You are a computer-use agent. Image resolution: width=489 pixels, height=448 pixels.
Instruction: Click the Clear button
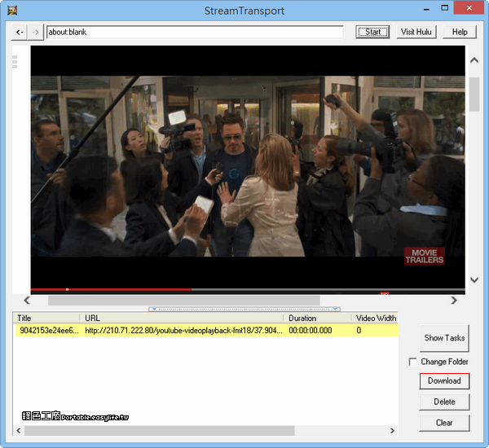[x=444, y=423]
